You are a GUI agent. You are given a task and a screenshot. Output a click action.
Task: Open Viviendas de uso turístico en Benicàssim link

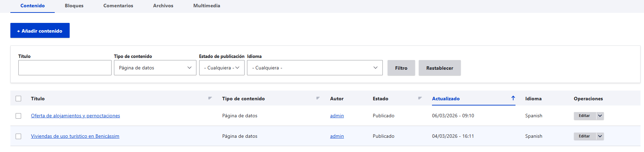tap(75, 136)
